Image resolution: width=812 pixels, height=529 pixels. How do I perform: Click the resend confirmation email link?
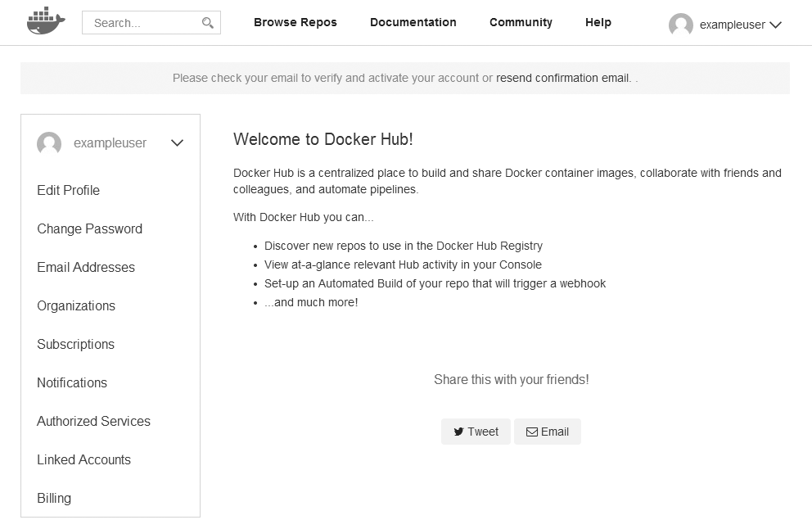(x=563, y=78)
